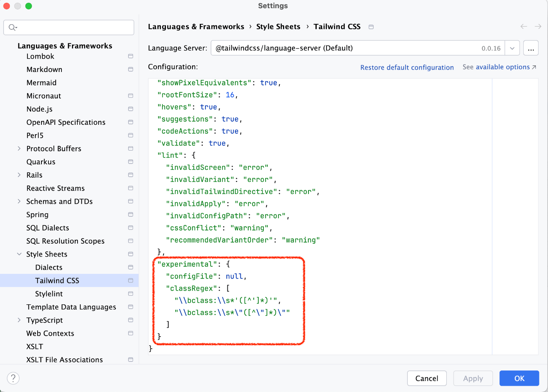Expand the Rails tree node

(x=19, y=175)
